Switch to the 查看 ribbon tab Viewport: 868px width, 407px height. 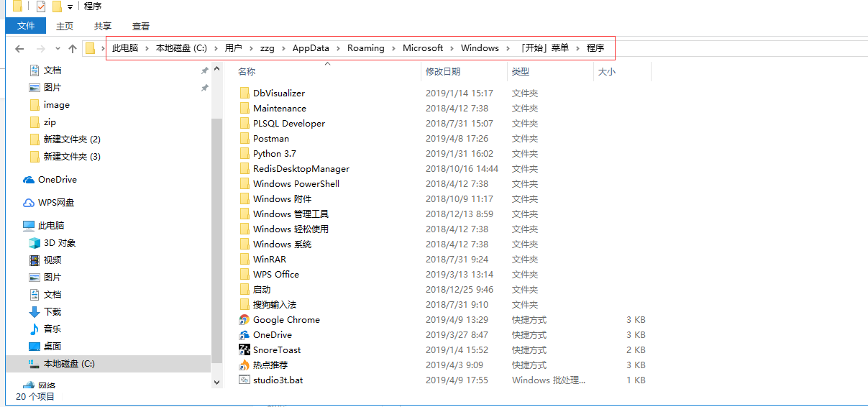pos(141,25)
